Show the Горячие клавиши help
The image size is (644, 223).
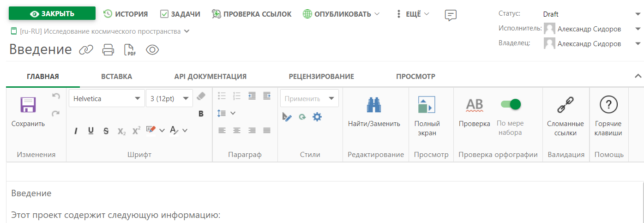pyautogui.click(x=608, y=105)
